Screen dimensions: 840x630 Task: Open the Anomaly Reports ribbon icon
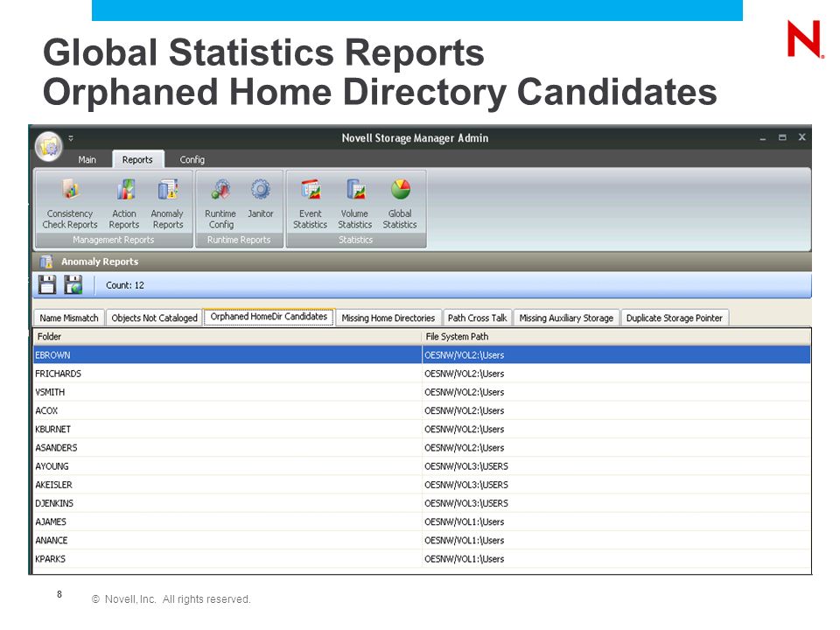(x=168, y=204)
